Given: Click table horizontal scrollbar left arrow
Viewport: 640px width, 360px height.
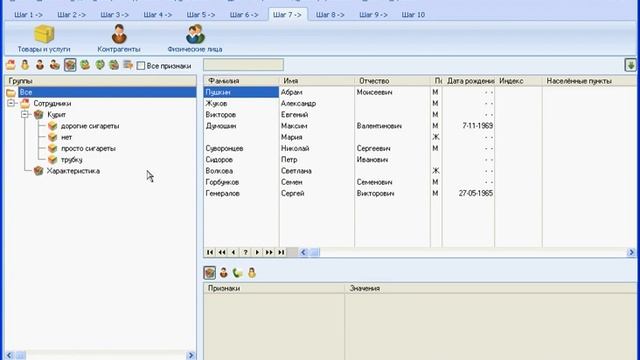Looking at the screenshot, I should 304,252.
